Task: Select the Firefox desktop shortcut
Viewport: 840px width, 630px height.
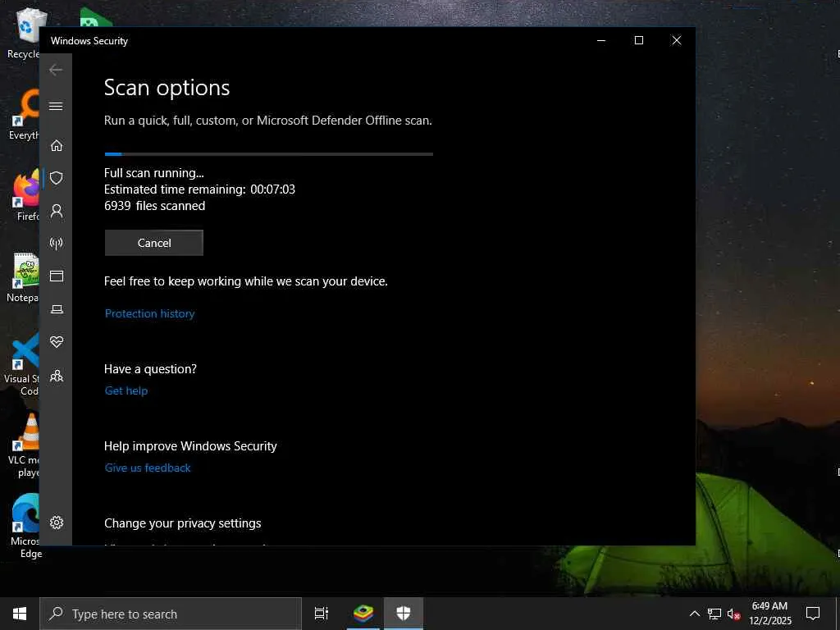Action: (x=25, y=195)
